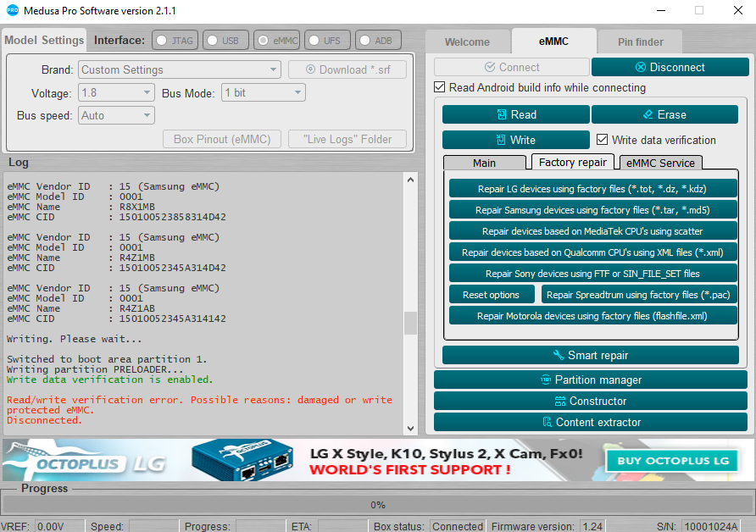Image resolution: width=756 pixels, height=532 pixels.
Task: Open the Bus Mode dropdown
Action: tap(264, 92)
